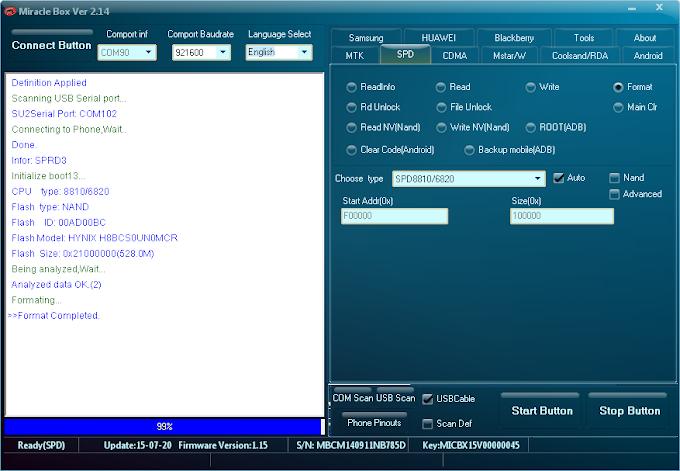Image resolution: width=680 pixels, height=471 pixels.
Task: Click the Miracle Box logo icon
Action: 10,11
